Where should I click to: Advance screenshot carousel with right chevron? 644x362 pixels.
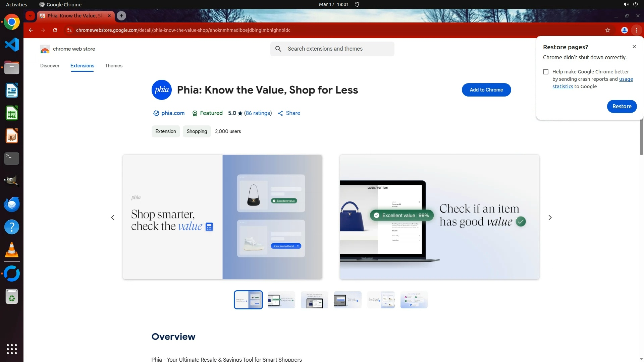pyautogui.click(x=550, y=218)
